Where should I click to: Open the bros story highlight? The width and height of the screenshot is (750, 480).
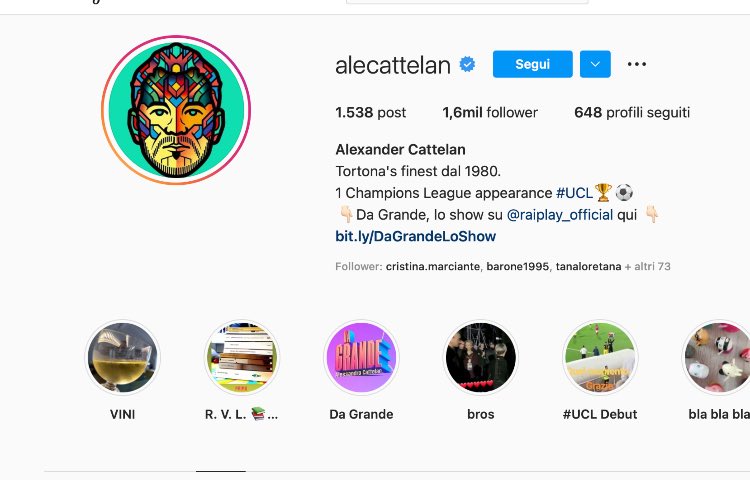tap(480, 358)
